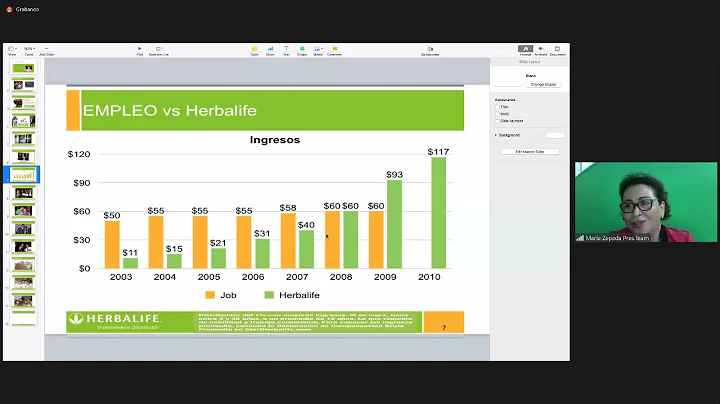Add a Comment from the toolbar
Image resolution: width=720 pixels, height=404 pixels.
coord(335,49)
